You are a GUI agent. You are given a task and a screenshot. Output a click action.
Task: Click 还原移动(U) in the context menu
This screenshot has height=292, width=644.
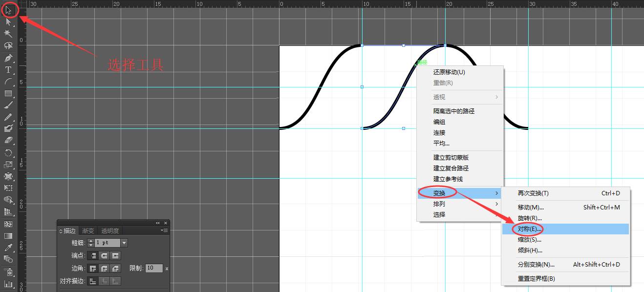coord(459,72)
